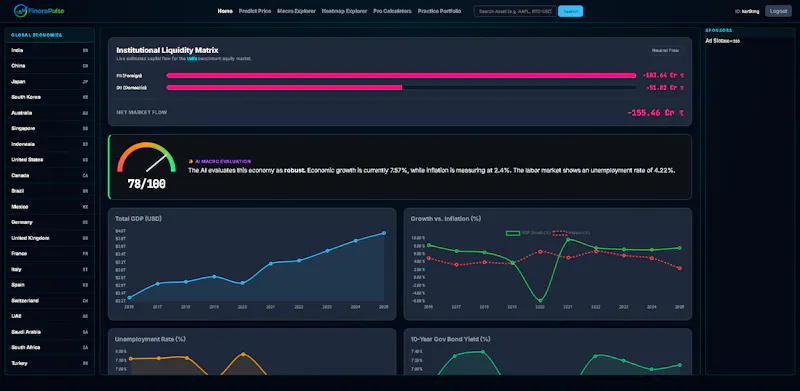Click the FII (Foreign) flow bar
The height and width of the screenshot is (391, 800).
tap(401, 76)
